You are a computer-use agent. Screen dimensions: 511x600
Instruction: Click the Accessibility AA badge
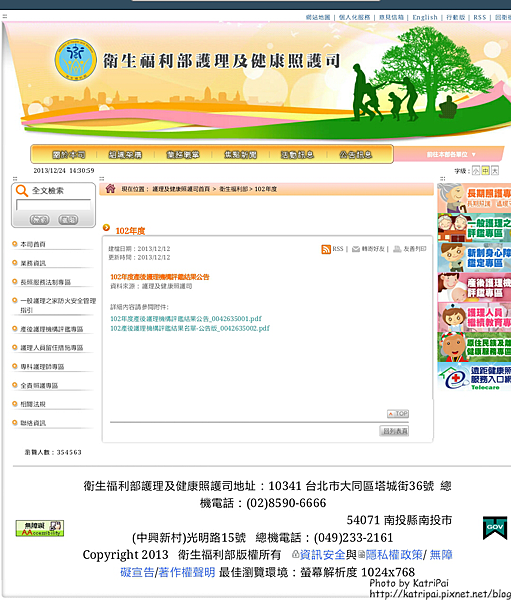[39, 528]
